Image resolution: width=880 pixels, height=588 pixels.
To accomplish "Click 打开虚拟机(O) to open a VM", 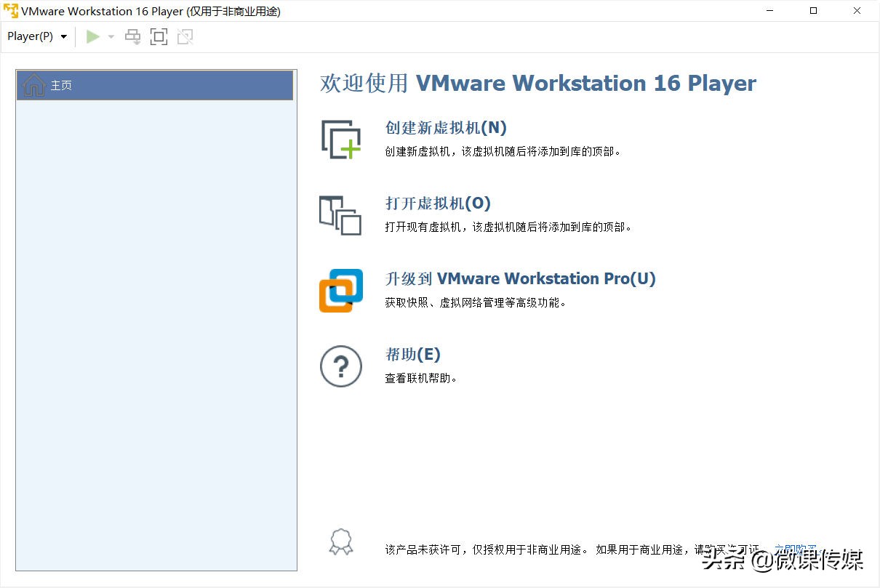I will pos(437,204).
